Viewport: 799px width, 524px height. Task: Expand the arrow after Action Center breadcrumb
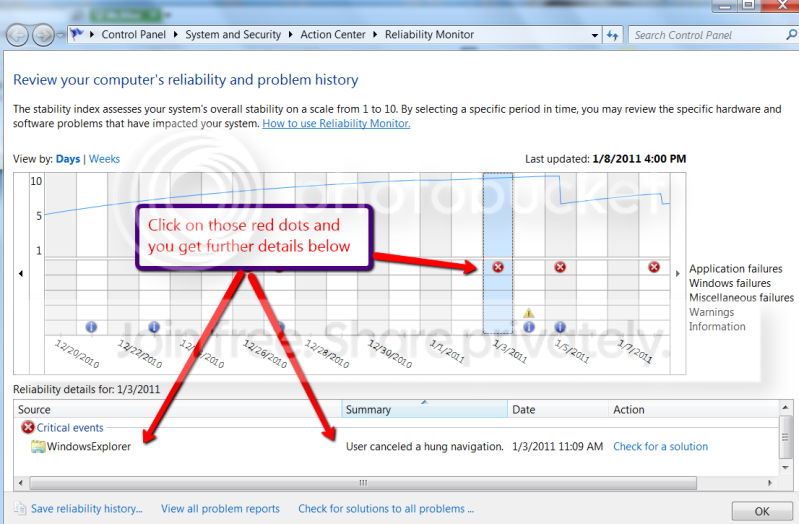(x=375, y=35)
